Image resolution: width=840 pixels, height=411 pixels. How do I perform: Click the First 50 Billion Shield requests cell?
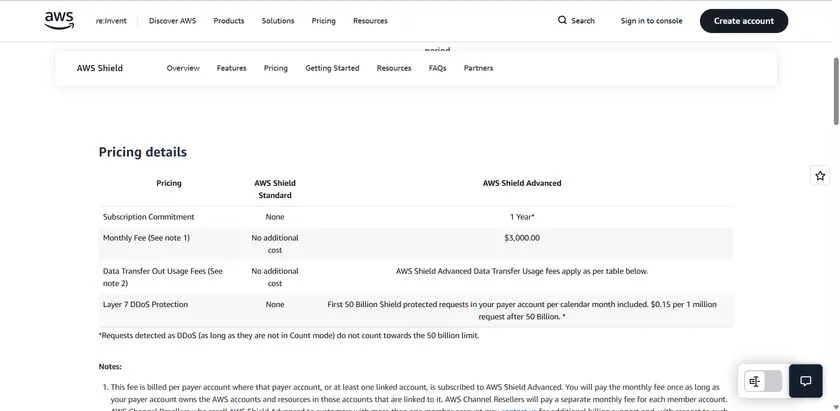pyautogui.click(x=522, y=310)
